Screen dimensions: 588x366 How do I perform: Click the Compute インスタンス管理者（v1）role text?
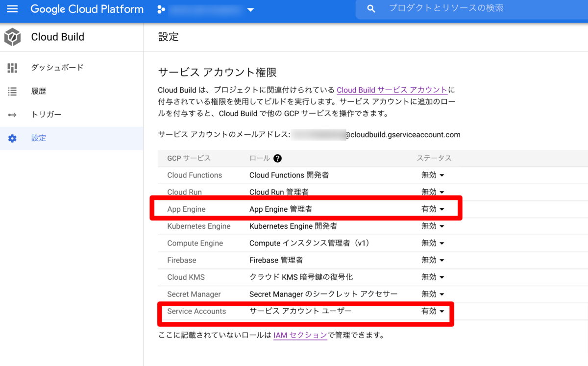point(311,243)
